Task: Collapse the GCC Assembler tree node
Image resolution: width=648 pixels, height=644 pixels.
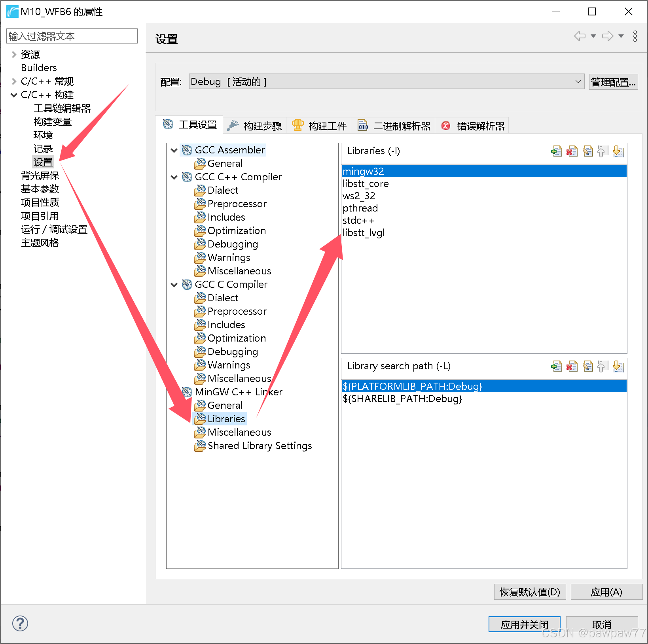Action: click(174, 150)
